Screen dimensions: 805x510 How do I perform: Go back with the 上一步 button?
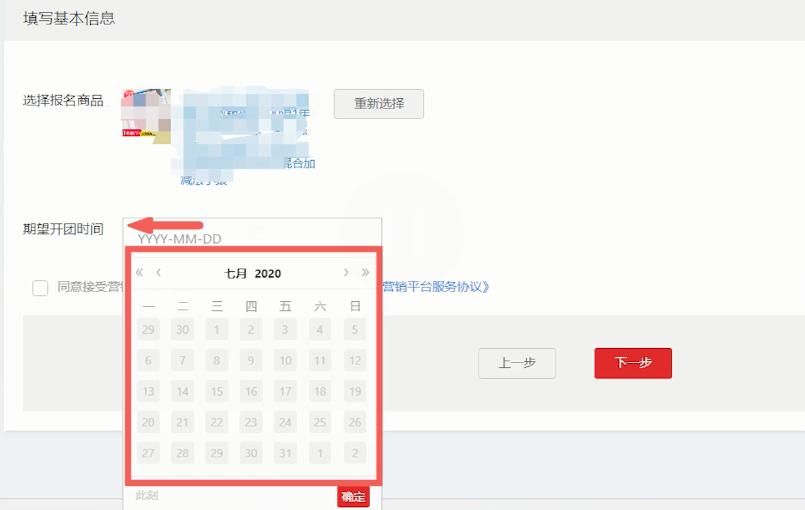coord(516,363)
